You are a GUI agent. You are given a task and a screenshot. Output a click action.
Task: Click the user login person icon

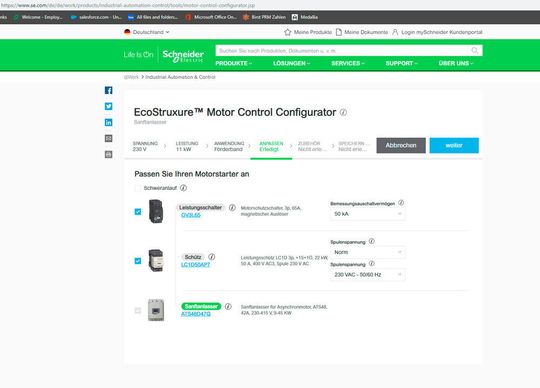395,32
